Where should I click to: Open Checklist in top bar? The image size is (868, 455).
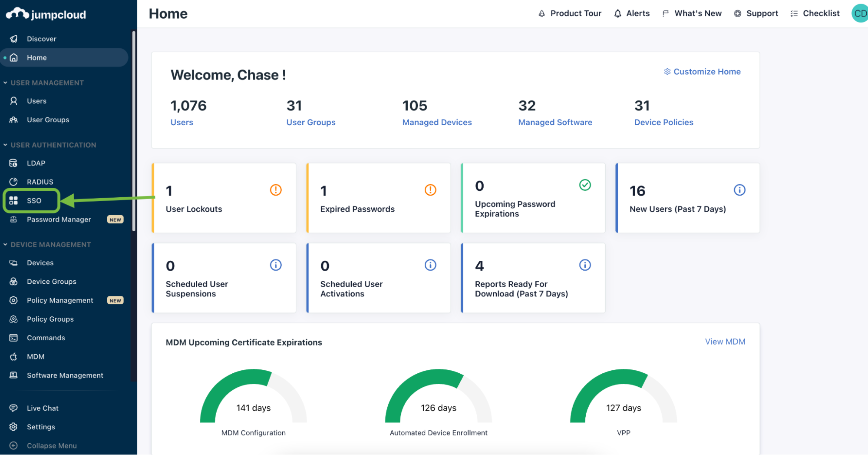click(815, 13)
